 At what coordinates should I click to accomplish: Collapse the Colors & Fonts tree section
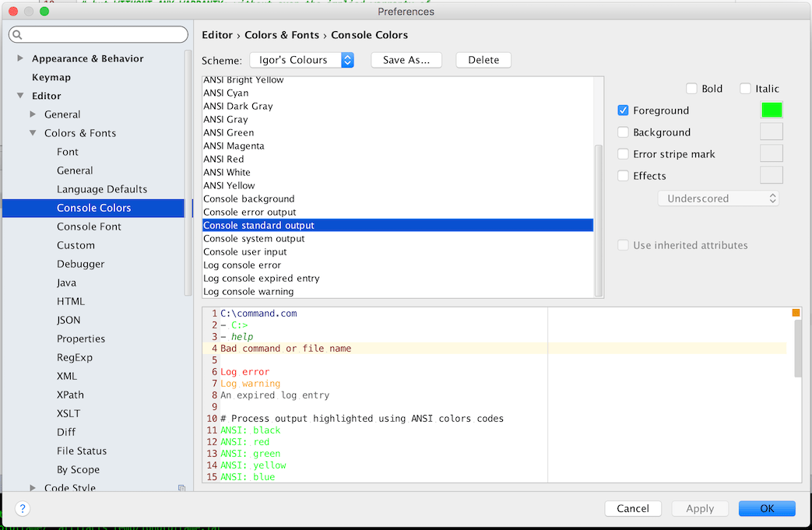(x=33, y=132)
